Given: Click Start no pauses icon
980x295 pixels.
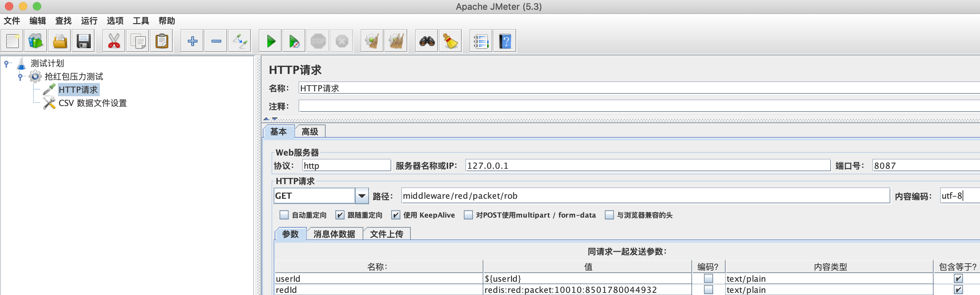Looking at the screenshot, I should [294, 41].
